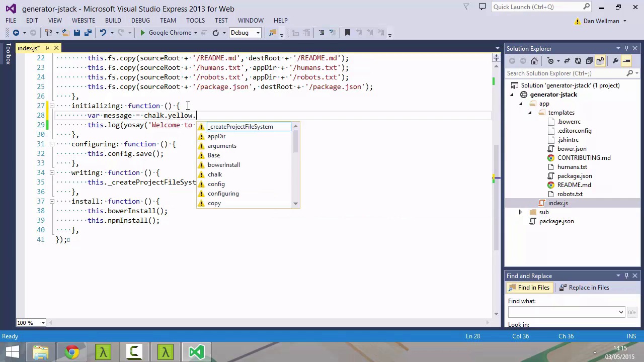Image resolution: width=644 pixels, height=362 pixels.
Task: Toggle bookmark on the current line
Action: point(347,33)
